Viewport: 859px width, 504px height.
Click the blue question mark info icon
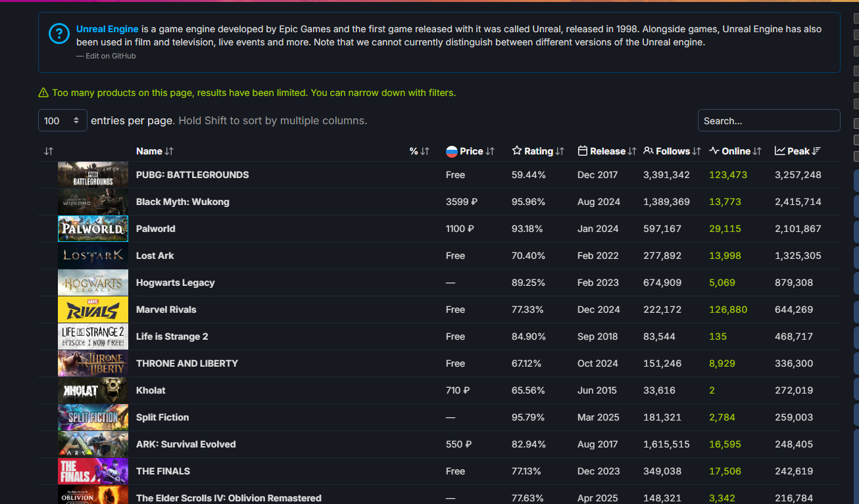coord(59,34)
